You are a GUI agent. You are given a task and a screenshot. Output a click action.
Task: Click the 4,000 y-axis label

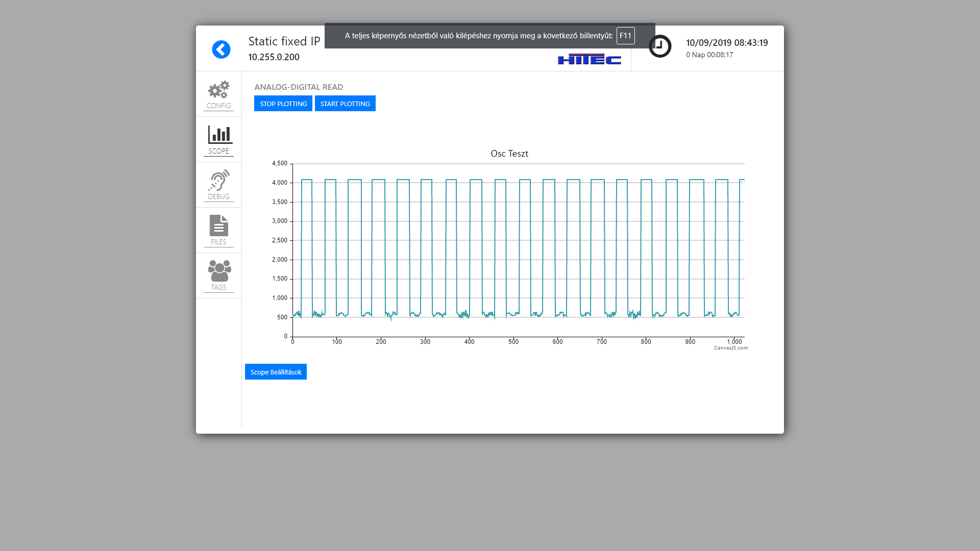point(280,183)
